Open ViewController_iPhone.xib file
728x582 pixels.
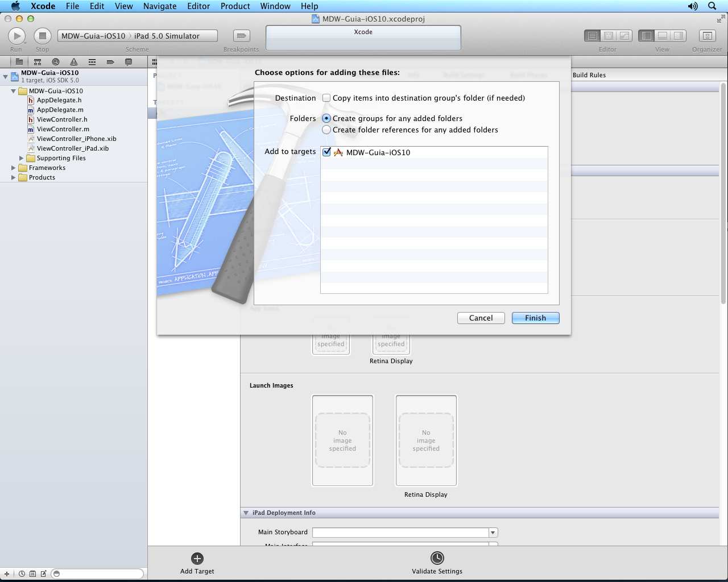[77, 139]
